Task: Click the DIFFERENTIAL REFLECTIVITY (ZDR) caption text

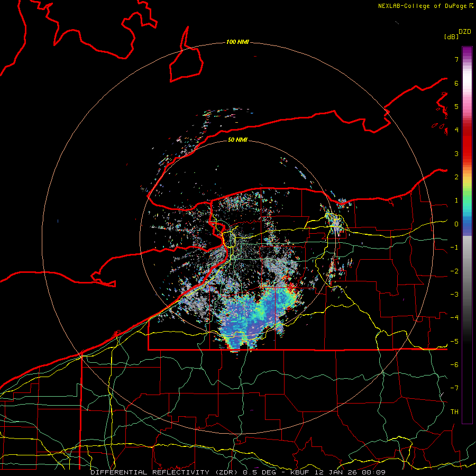Action: tap(165, 472)
